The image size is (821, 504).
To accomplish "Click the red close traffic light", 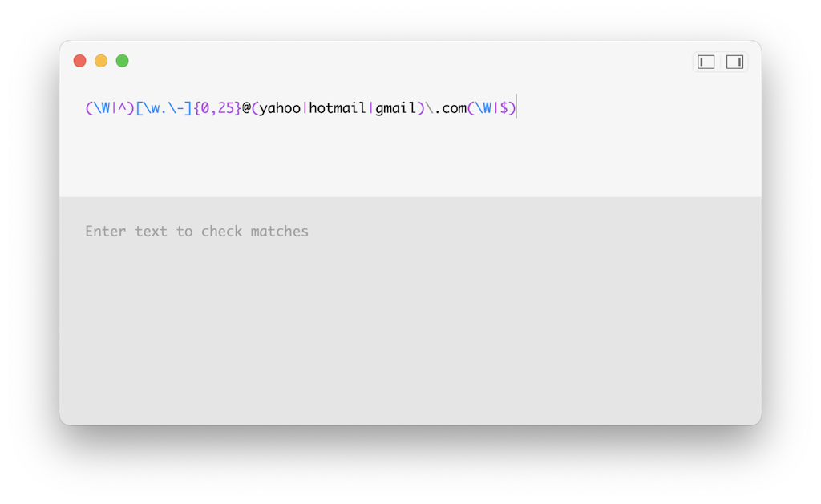I will pos(80,60).
